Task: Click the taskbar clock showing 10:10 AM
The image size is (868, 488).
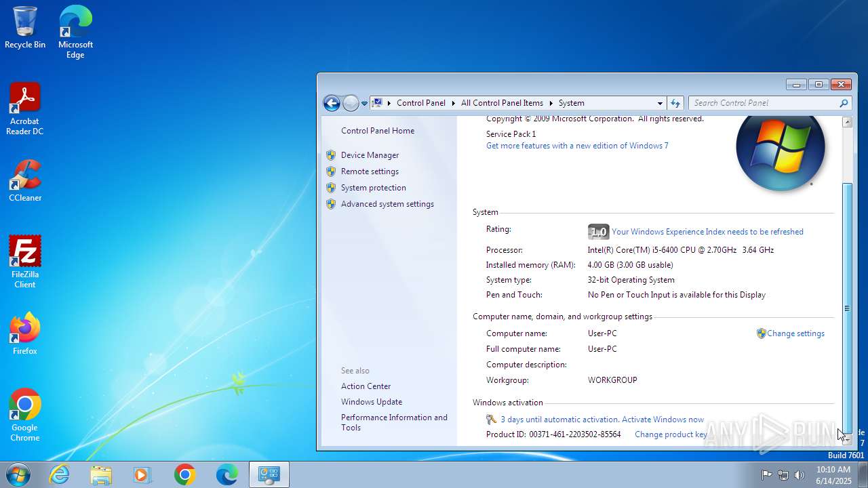Action: pyautogui.click(x=833, y=475)
